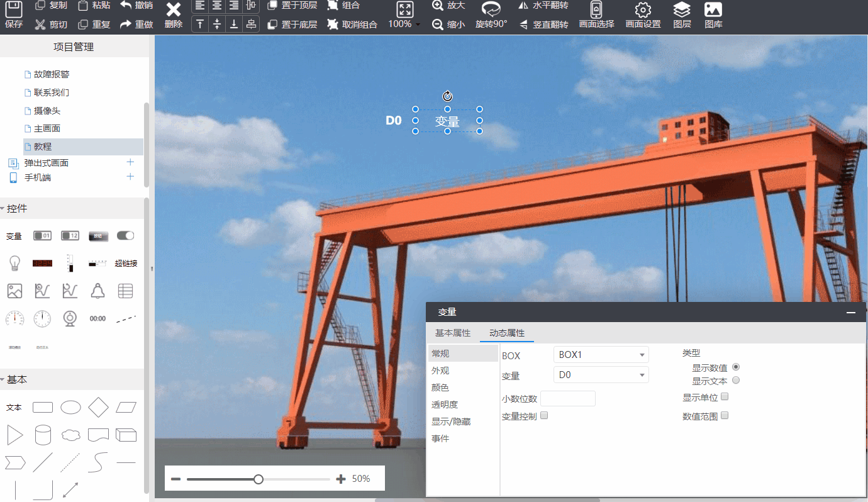868x502 pixels.
Task: Add a new 弹出式画面 with plus
Action: click(x=130, y=162)
